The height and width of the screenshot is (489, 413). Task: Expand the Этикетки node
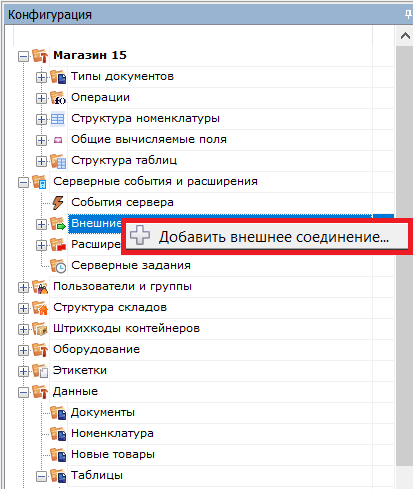coord(23,371)
